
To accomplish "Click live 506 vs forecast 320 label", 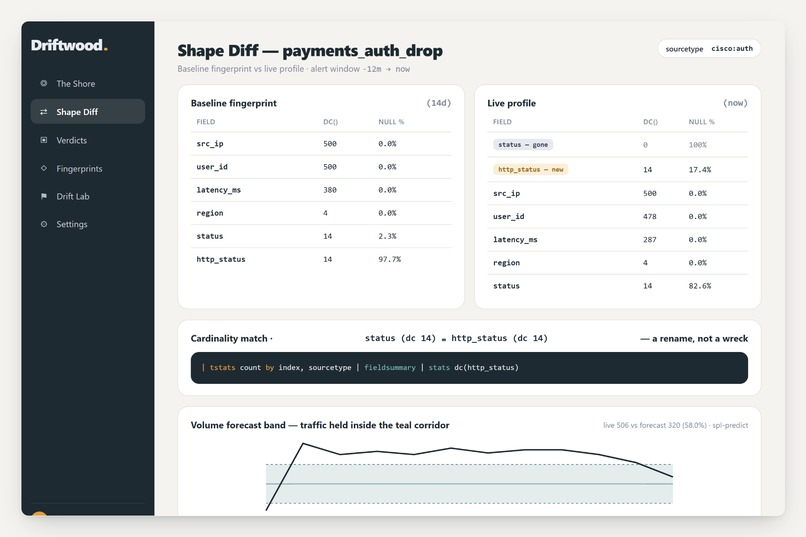I will pos(675,425).
